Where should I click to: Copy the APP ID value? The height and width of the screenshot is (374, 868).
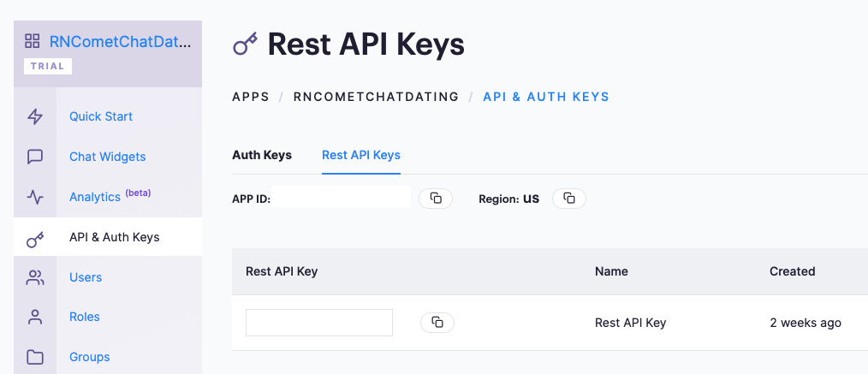pos(436,198)
